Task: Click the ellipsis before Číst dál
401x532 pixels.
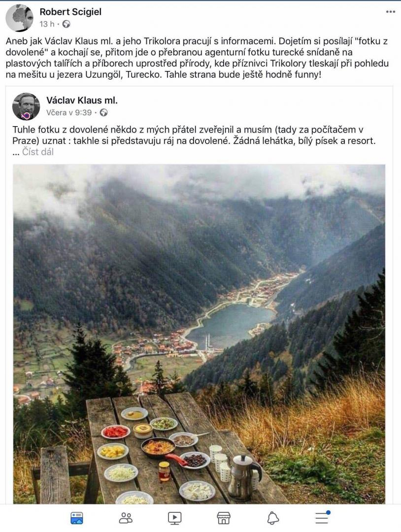Action: tap(16, 152)
